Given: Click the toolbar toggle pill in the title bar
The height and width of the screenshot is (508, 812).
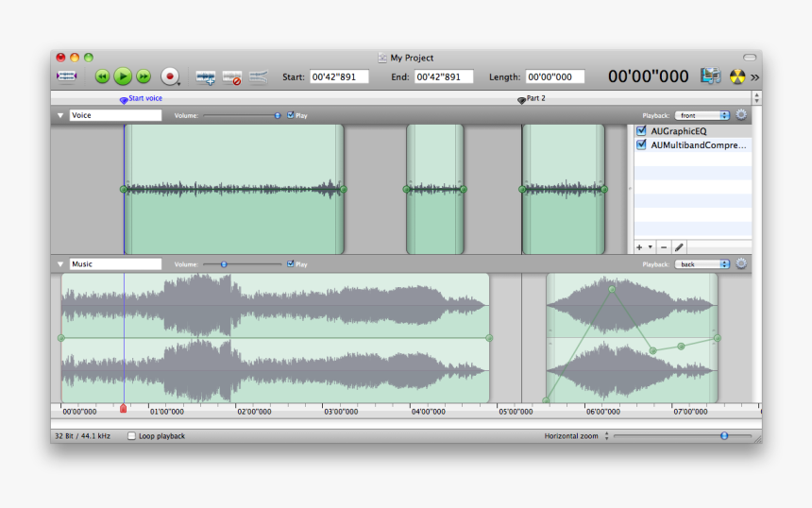Looking at the screenshot, I should point(750,58).
